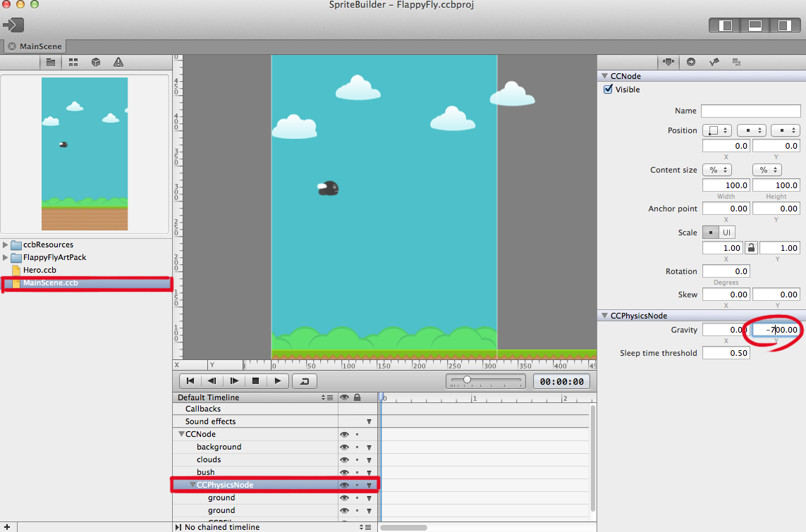The width and height of the screenshot is (806, 532).
Task: Hide the background node via eye icon
Action: point(344,447)
